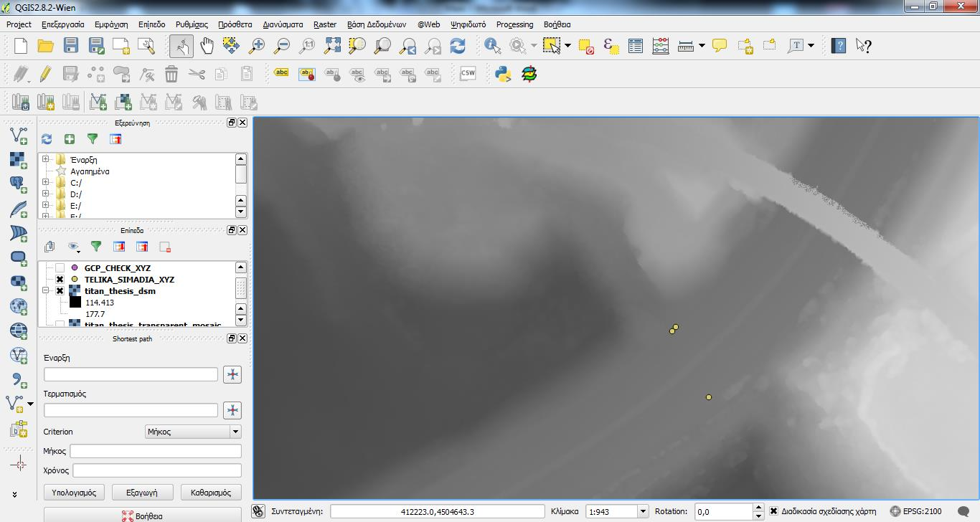Open the Raster menu
The width and height of the screenshot is (980, 522).
[325, 24]
